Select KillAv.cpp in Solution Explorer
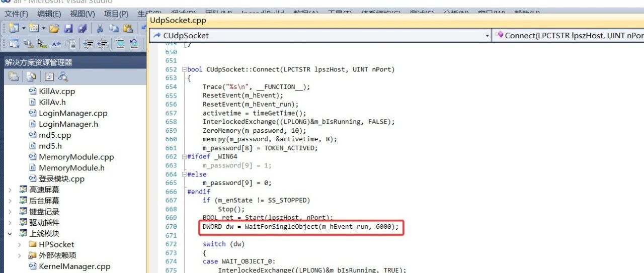Image resolution: width=644 pixels, height=273 pixels. (x=56, y=92)
